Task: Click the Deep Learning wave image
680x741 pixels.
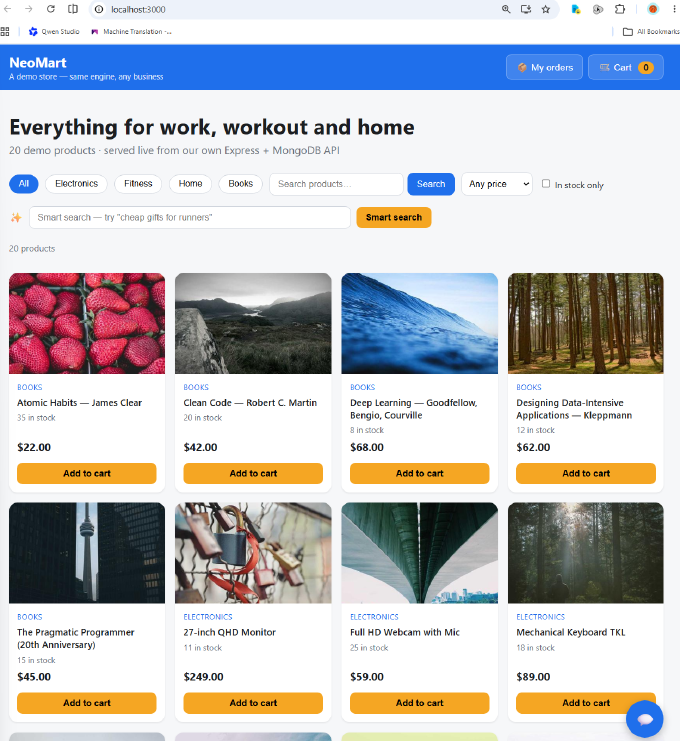Action: coord(420,323)
